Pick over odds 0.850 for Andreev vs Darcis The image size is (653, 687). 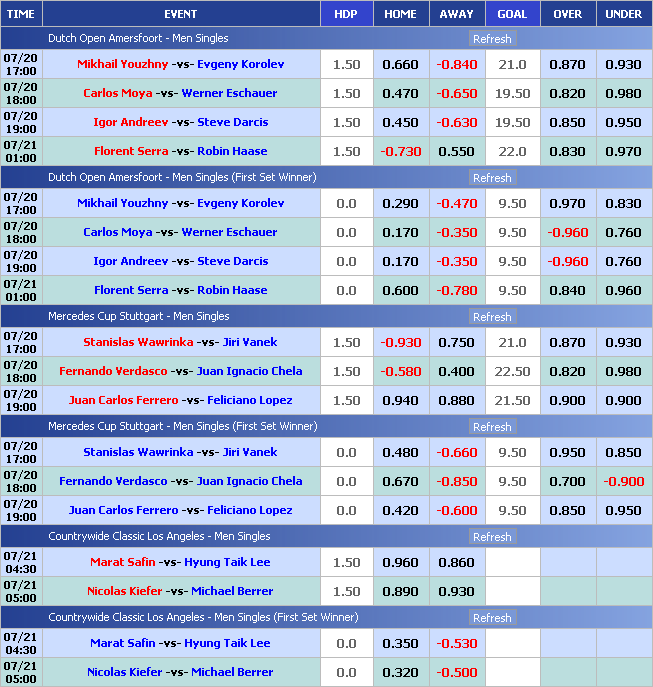click(x=567, y=123)
